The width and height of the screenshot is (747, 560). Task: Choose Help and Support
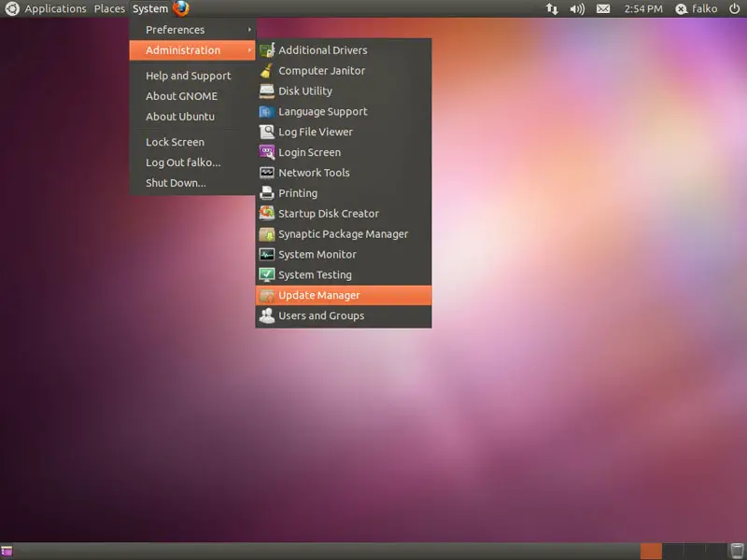point(192,76)
